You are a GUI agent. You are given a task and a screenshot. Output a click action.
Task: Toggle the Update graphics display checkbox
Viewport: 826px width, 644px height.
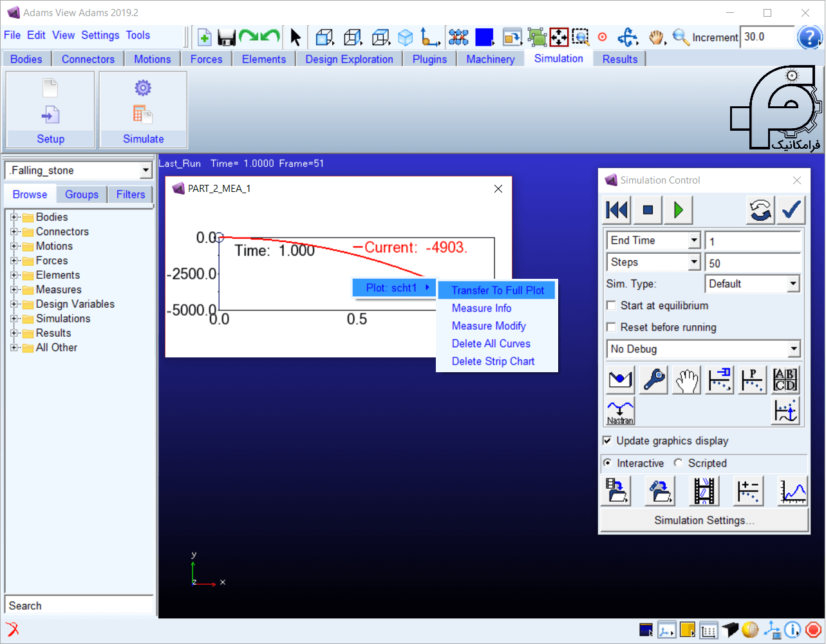pyautogui.click(x=607, y=441)
